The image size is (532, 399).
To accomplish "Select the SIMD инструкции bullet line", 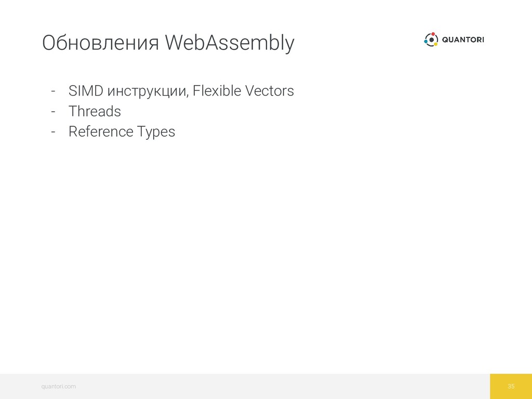I will click(x=181, y=91).
